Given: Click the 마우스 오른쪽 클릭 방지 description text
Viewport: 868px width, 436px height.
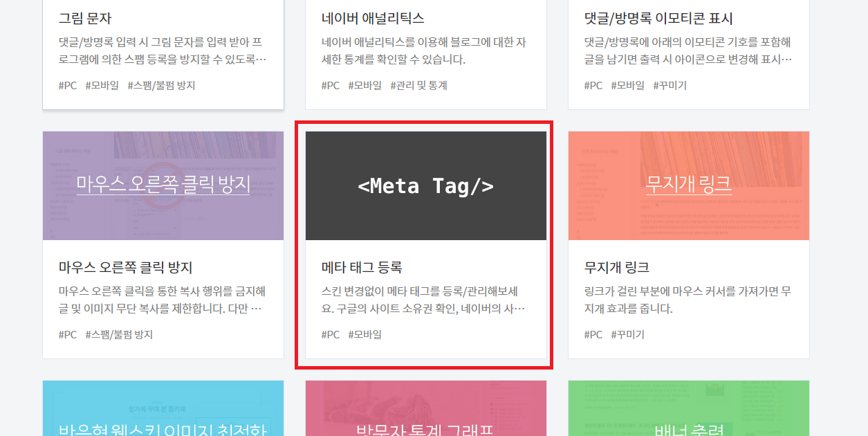Looking at the screenshot, I should pyautogui.click(x=162, y=300).
